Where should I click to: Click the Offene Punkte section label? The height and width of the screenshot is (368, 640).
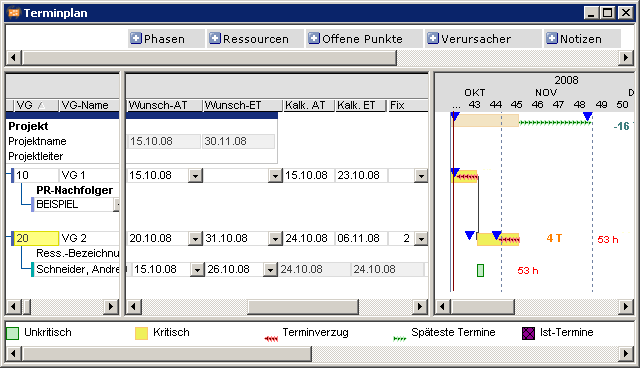pos(362,39)
